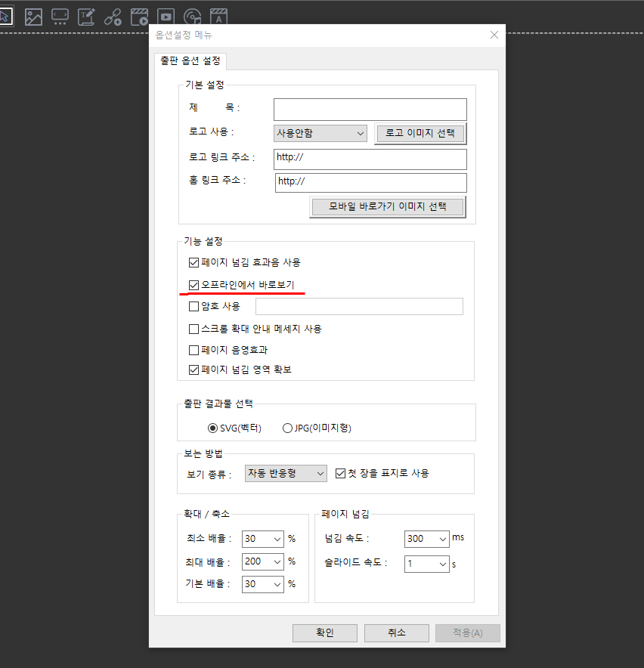
Task: Select JPG(이미지형) output radio button
Action: coord(287,428)
